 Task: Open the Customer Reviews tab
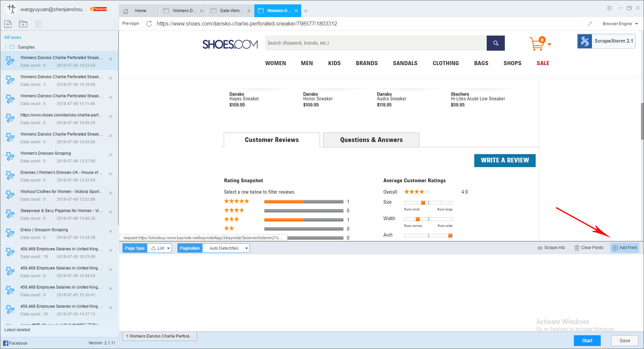click(x=272, y=140)
